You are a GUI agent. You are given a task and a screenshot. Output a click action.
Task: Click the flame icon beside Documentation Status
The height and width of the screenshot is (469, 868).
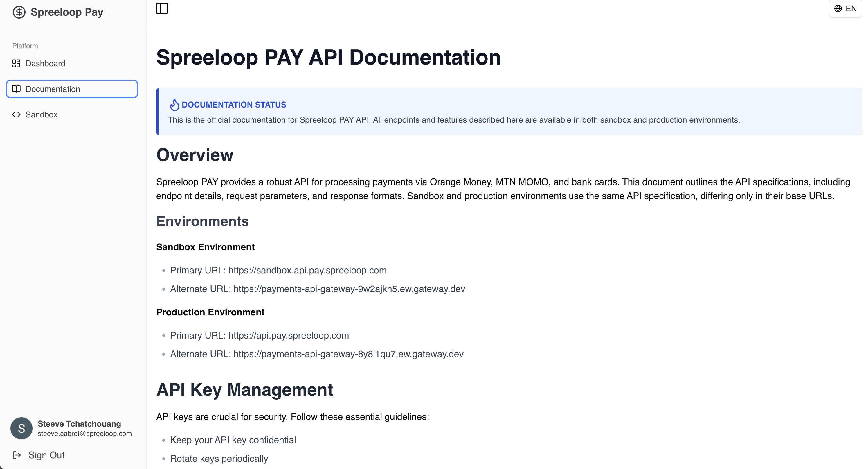coord(174,105)
